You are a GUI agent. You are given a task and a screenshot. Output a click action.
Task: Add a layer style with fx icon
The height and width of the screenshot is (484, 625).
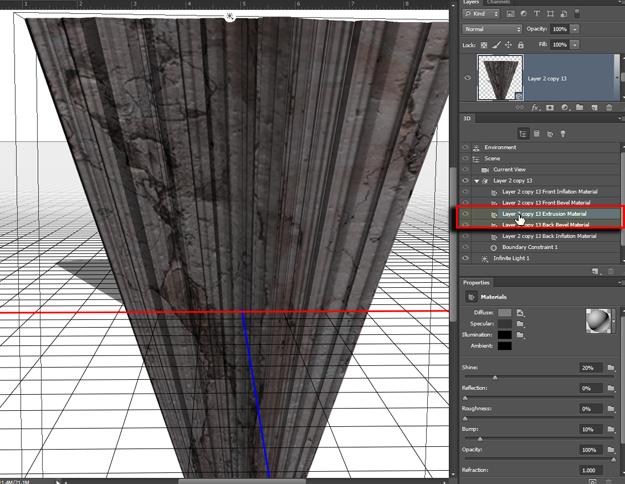(537, 106)
